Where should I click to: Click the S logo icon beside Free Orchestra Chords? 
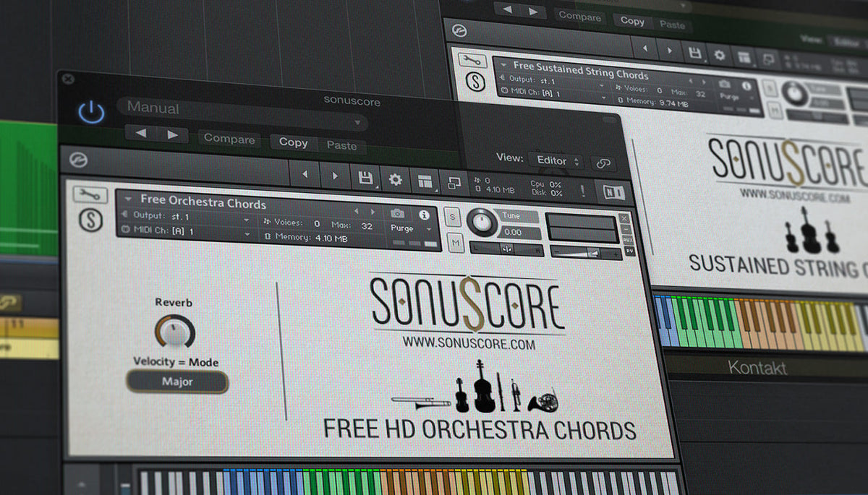(x=90, y=218)
